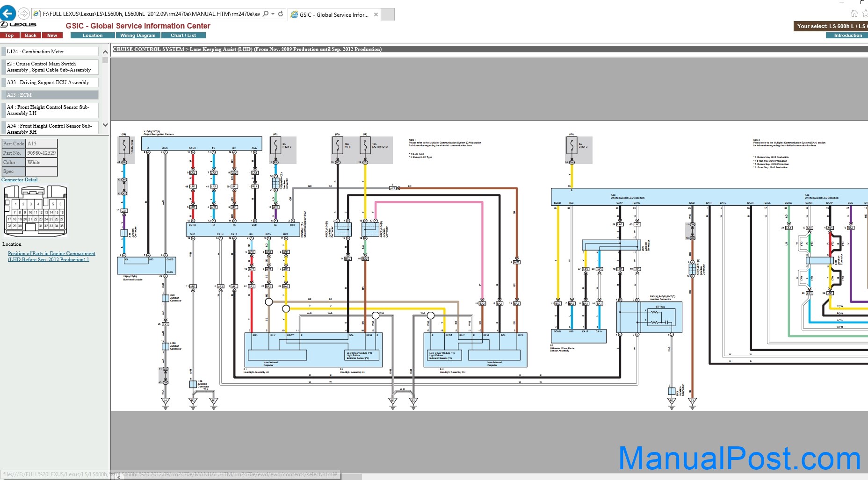Open the Wiring Diagram menu
The image size is (868, 480).
pos(137,36)
